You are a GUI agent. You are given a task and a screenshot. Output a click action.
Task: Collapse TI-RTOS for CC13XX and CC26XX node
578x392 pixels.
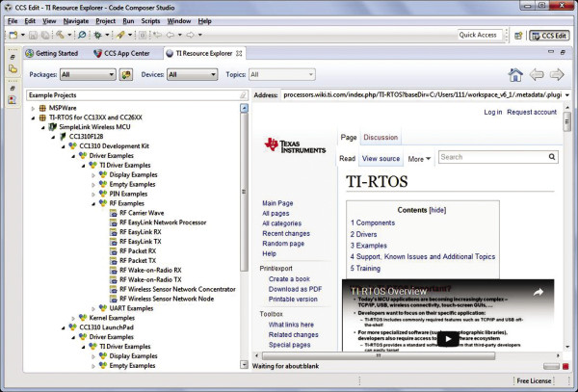point(33,118)
